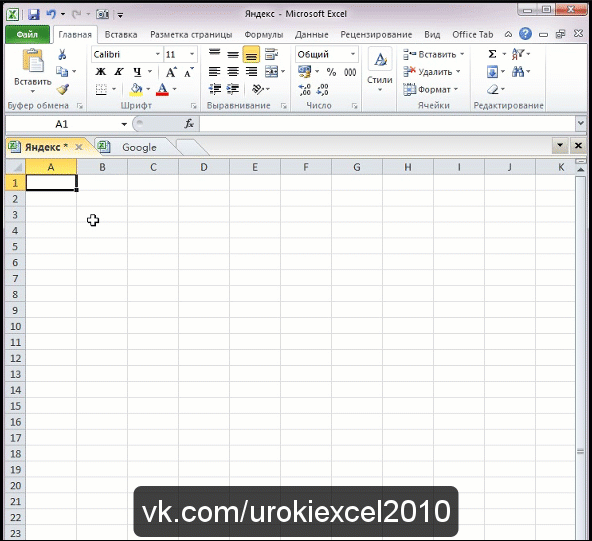Image resolution: width=592 pixels, height=541 pixels.
Task: Switch to the Формулы tab
Action: click(264, 35)
